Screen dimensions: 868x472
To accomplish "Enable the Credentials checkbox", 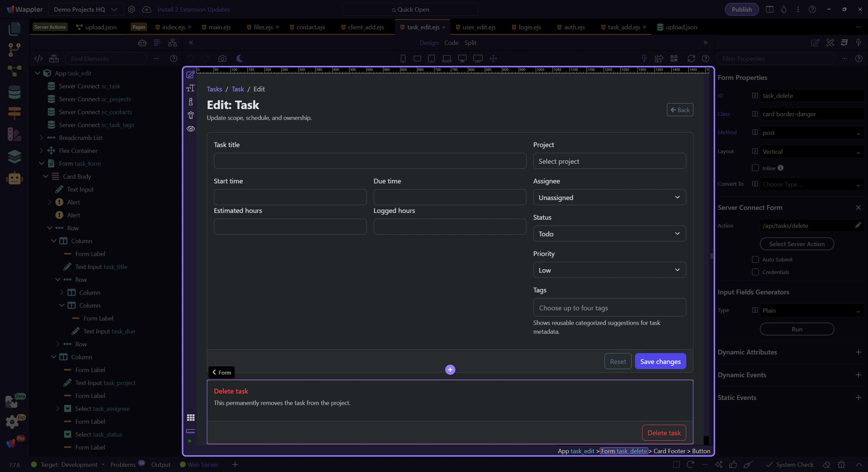I will tap(755, 272).
